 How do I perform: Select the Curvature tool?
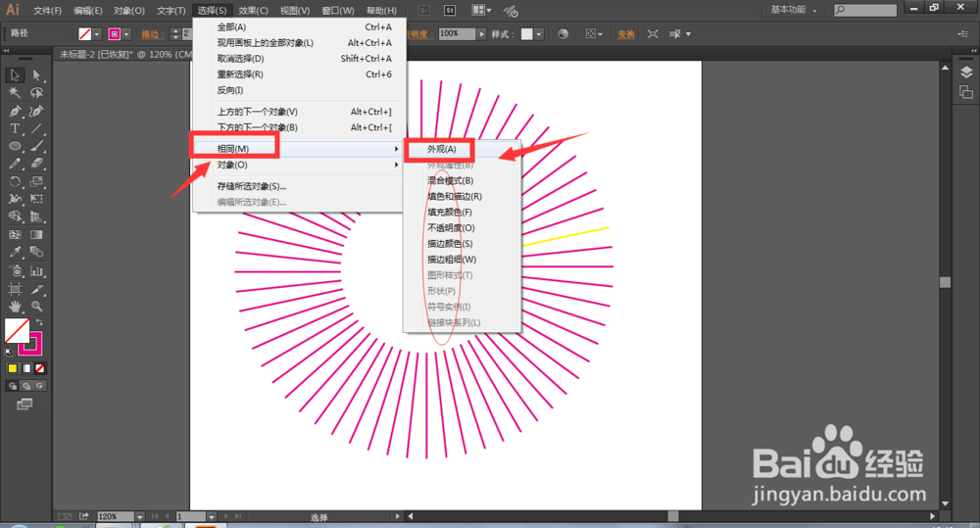click(x=37, y=112)
